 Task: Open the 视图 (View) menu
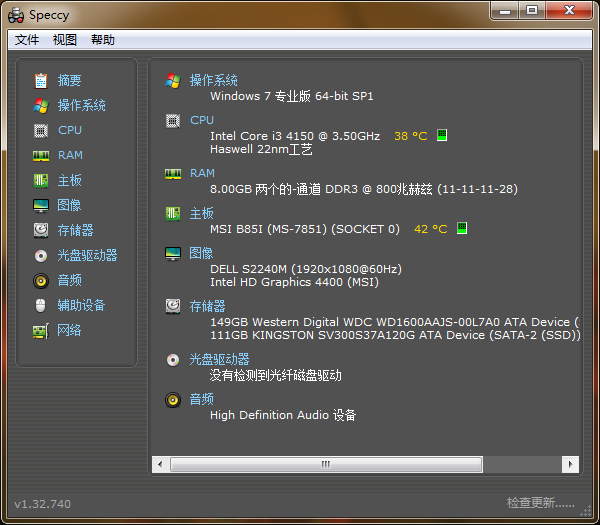click(x=65, y=40)
